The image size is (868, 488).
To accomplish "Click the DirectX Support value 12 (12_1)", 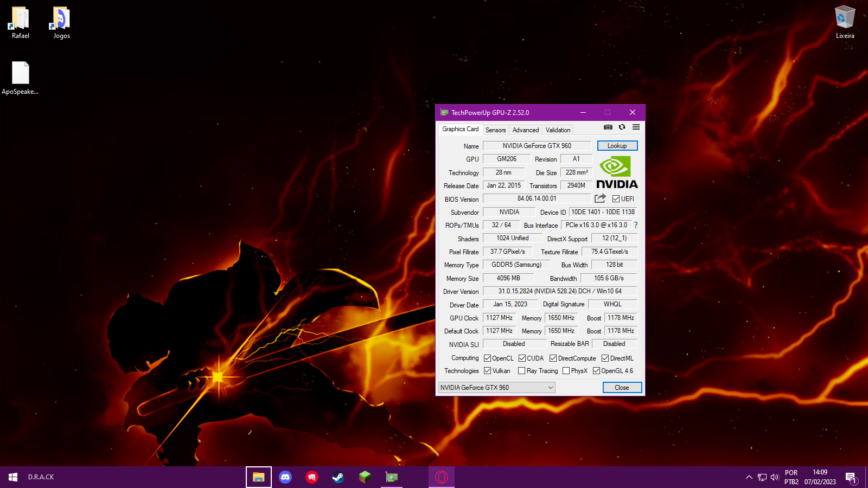I will tap(614, 238).
